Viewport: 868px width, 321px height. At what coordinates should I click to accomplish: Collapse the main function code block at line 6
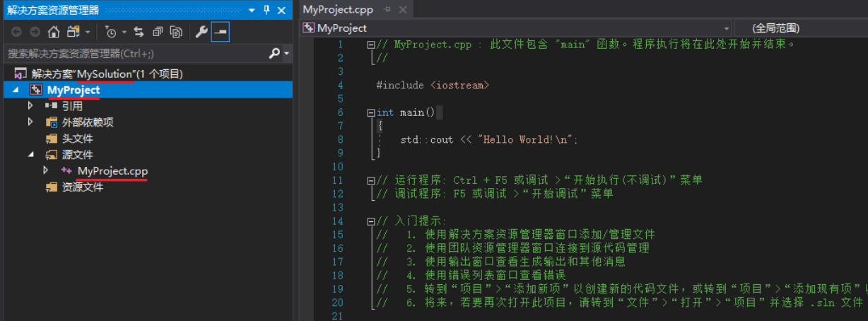[371, 113]
